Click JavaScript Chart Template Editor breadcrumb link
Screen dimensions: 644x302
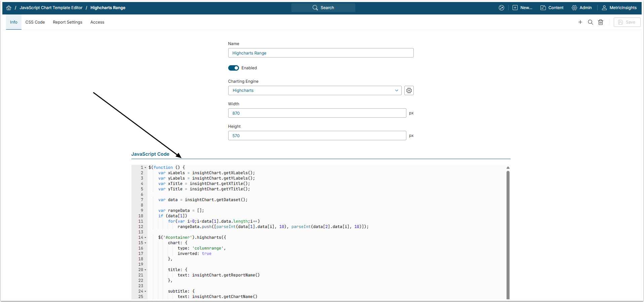click(51, 8)
